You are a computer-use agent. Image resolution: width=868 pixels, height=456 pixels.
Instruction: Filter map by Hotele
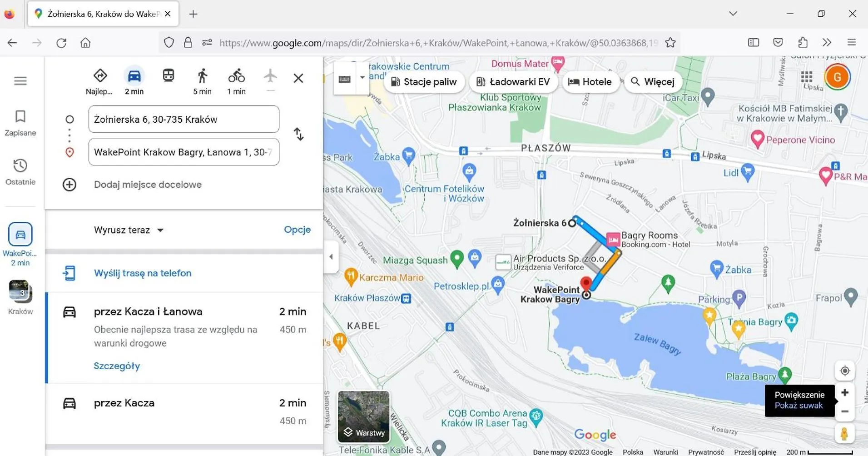coord(590,82)
